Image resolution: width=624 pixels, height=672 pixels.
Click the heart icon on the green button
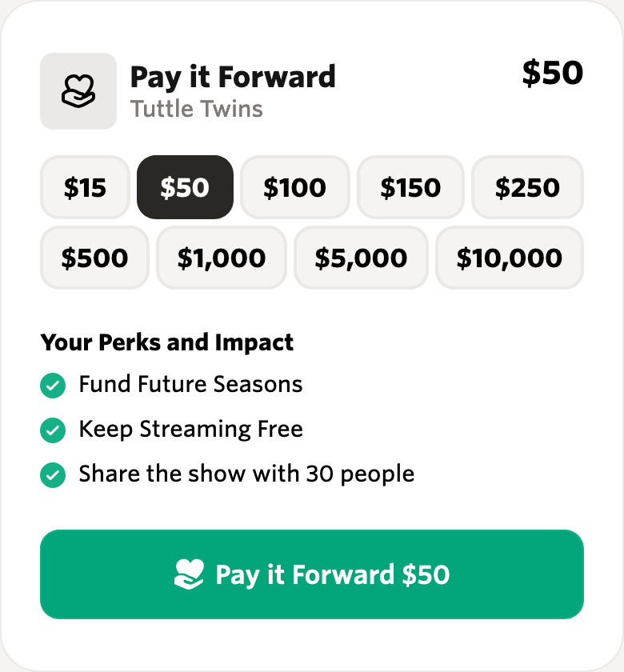point(189,574)
